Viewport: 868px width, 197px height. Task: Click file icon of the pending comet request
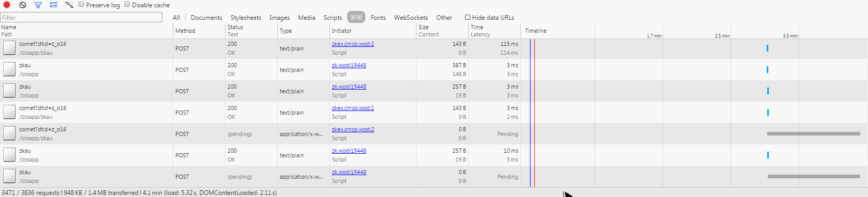[x=9, y=133]
